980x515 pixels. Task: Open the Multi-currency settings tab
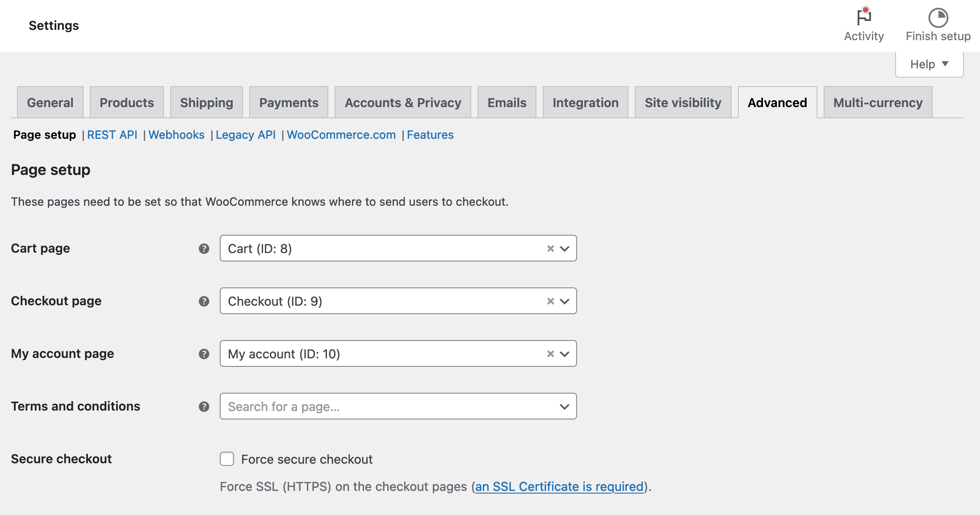877,102
